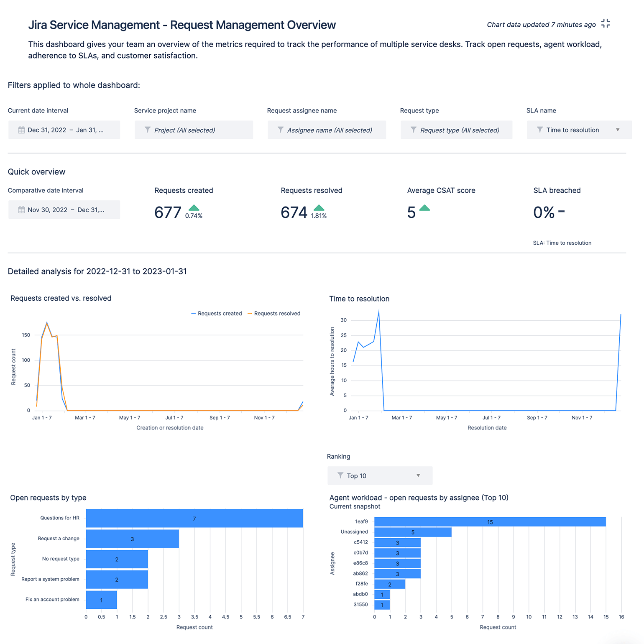Image resolution: width=644 pixels, height=644 pixels.
Task: Click the filter icon in Service project name
Action: 147,130
